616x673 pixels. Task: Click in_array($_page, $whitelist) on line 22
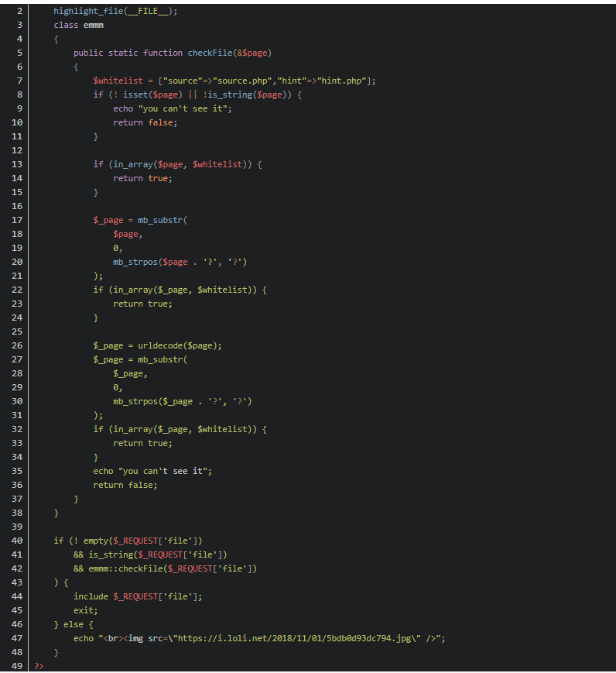click(x=183, y=290)
